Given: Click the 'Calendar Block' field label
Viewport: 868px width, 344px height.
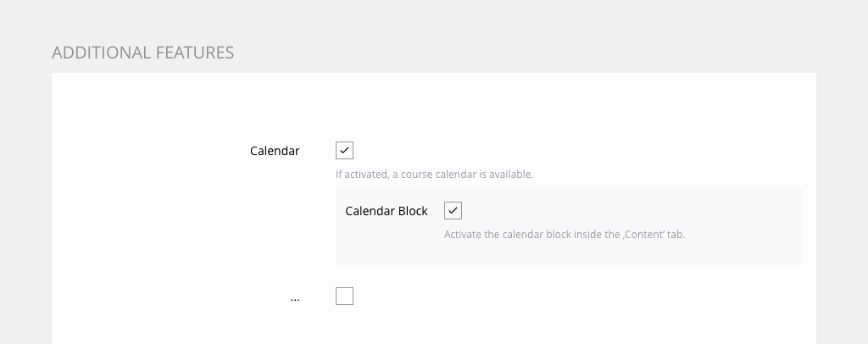Looking at the screenshot, I should point(387,211).
